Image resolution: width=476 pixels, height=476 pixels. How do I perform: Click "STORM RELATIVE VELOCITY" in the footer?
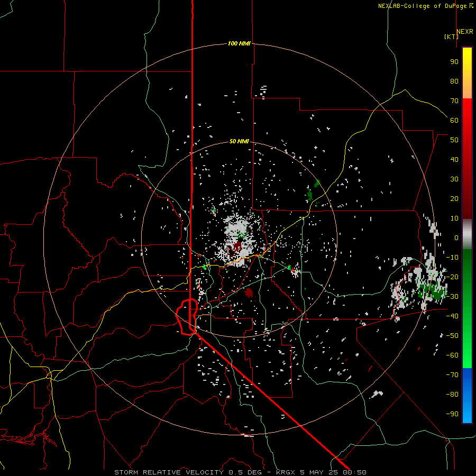click(x=169, y=472)
